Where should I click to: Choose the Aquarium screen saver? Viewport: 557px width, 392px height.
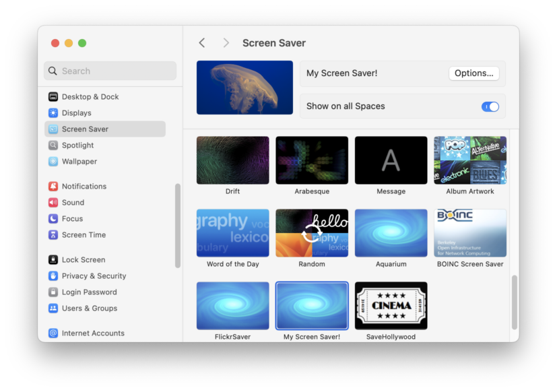pos(391,233)
